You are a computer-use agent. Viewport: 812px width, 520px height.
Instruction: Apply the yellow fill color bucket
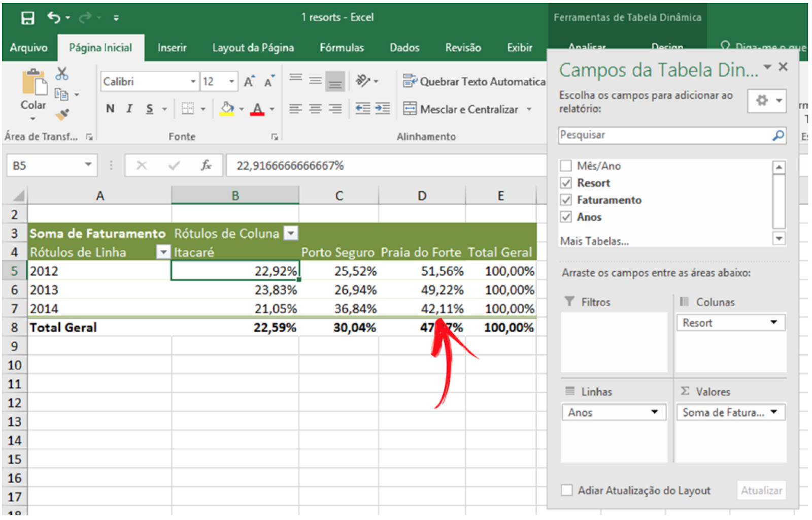click(x=227, y=109)
